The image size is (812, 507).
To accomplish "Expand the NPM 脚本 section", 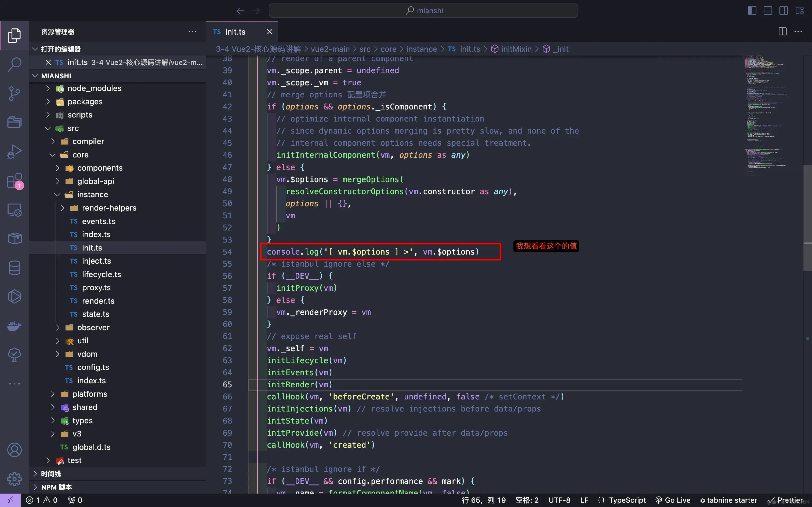I will pyautogui.click(x=56, y=487).
